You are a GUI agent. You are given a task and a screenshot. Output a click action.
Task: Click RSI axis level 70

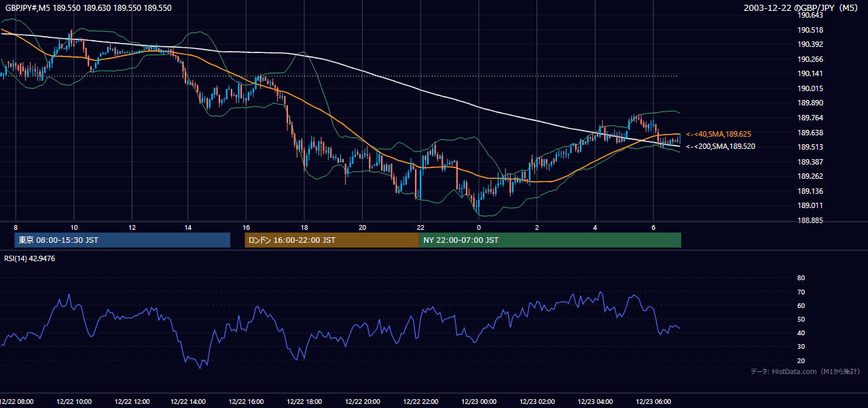click(801, 292)
